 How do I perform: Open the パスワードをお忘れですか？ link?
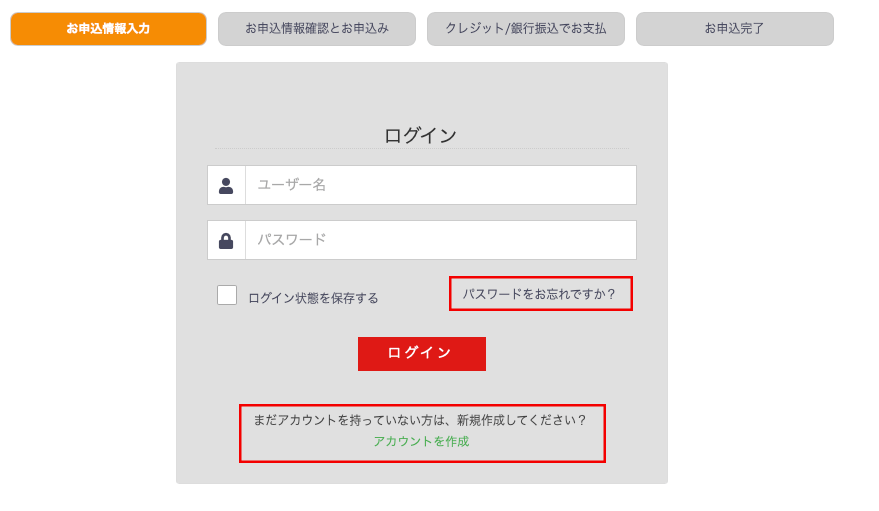tap(539, 294)
